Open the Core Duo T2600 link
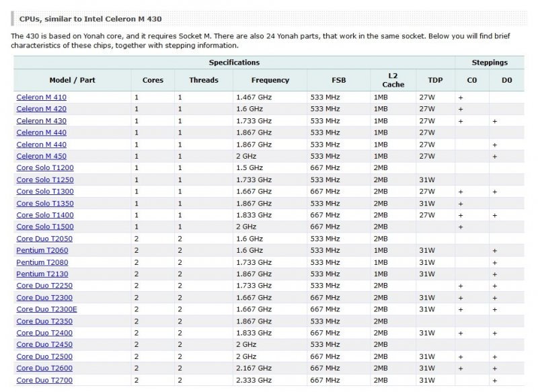538x392 pixels. [x=44, y=368]
